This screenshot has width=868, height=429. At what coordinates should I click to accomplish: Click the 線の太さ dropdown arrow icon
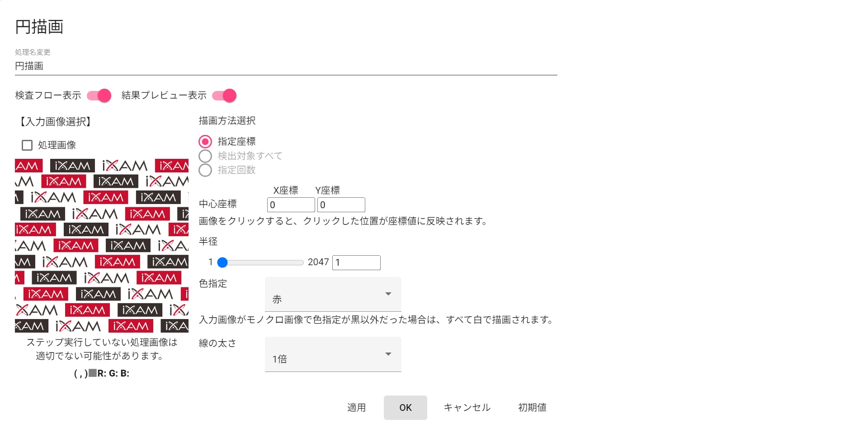(x=388, y=354)
